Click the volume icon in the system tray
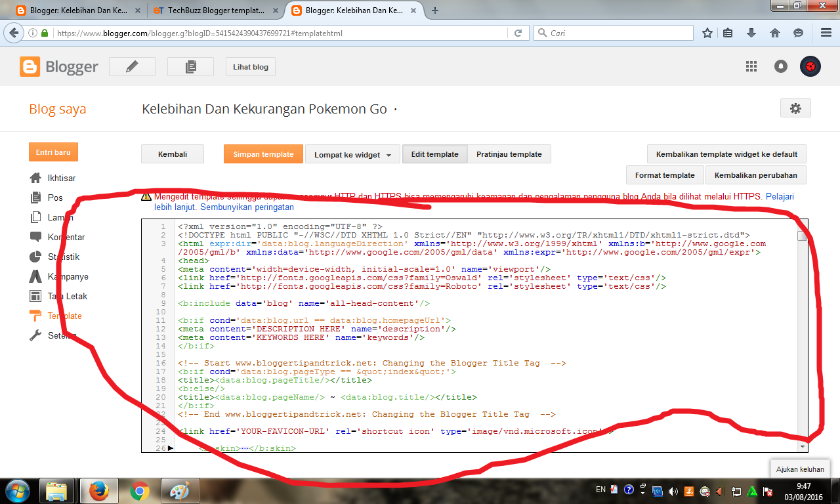The image size is (840, 504). (x=674, y=491)
